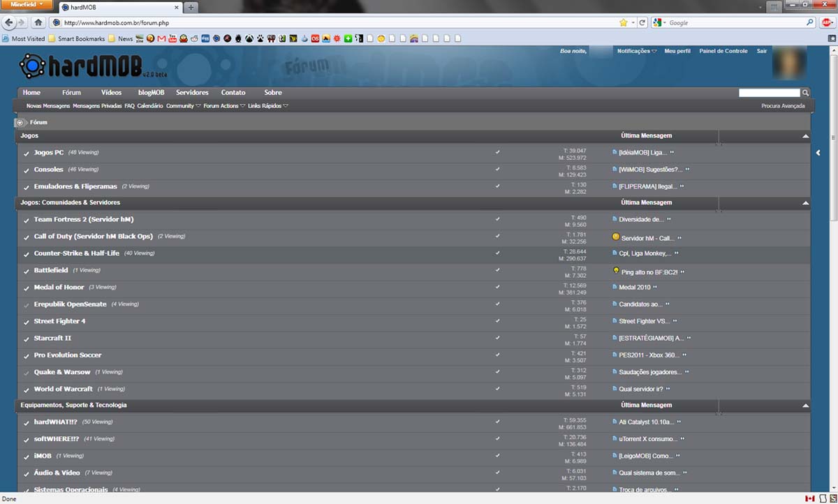
Task: Click the smiley icon on Call of Duty row
Action: coord(615,237)
